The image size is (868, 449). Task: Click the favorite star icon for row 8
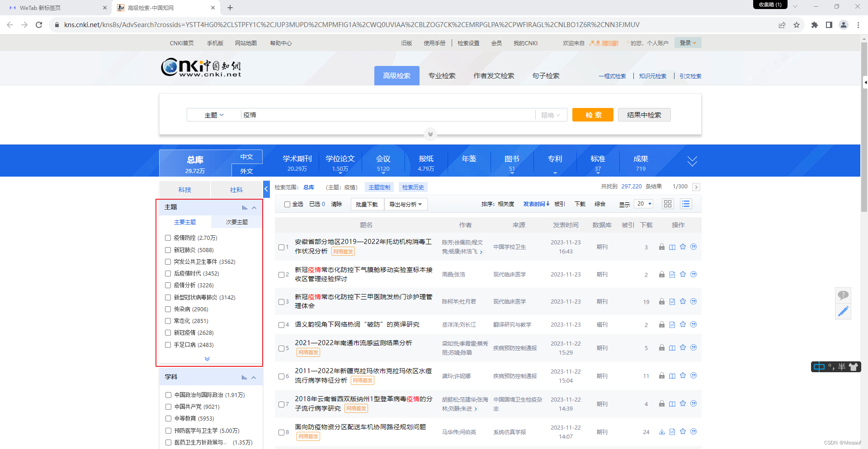(x=683, y=431)
